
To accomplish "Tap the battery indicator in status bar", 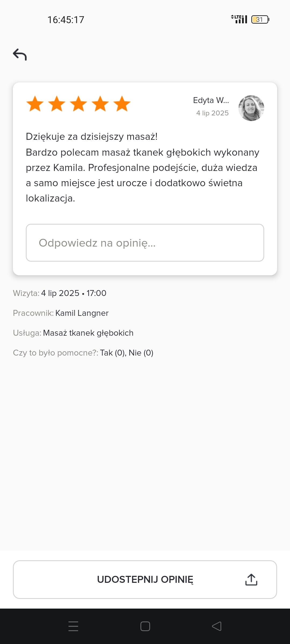I will coord(260,20).
